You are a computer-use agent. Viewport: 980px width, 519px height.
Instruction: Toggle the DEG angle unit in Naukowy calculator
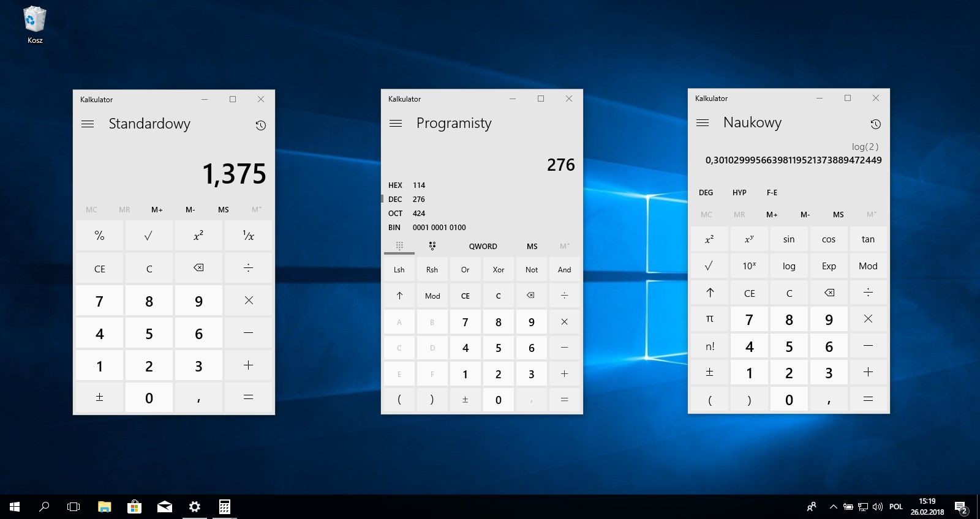[x=706, y=193]
